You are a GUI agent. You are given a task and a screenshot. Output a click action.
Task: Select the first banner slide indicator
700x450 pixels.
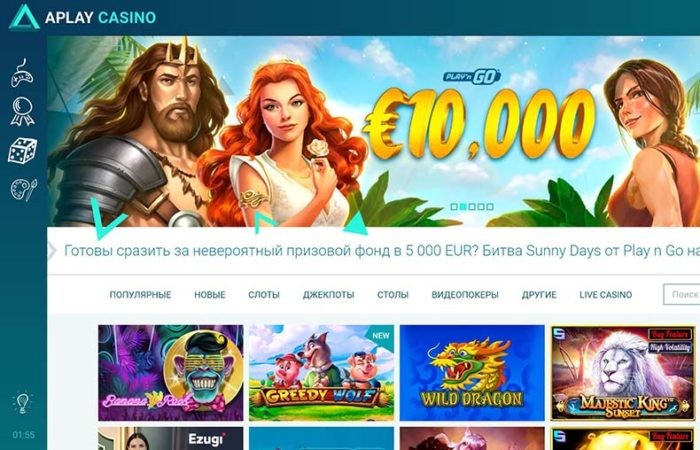tap(454, 207)
